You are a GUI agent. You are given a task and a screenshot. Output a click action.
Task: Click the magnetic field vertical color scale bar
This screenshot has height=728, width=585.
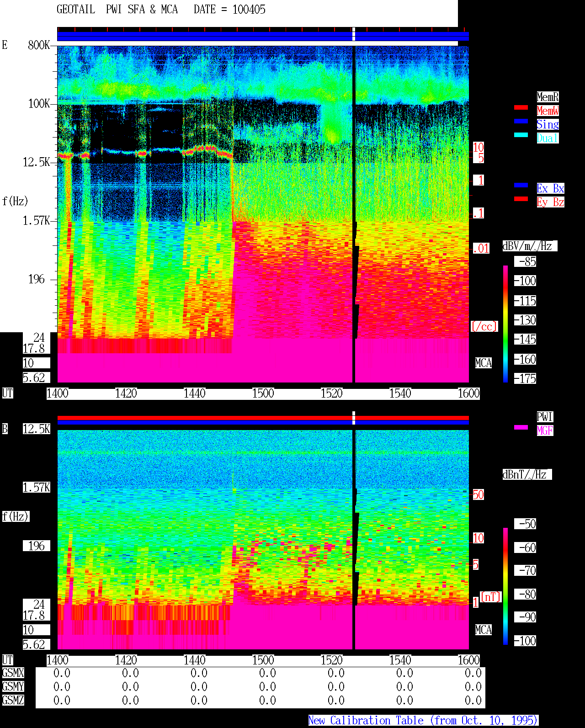[x=505, y=586]
